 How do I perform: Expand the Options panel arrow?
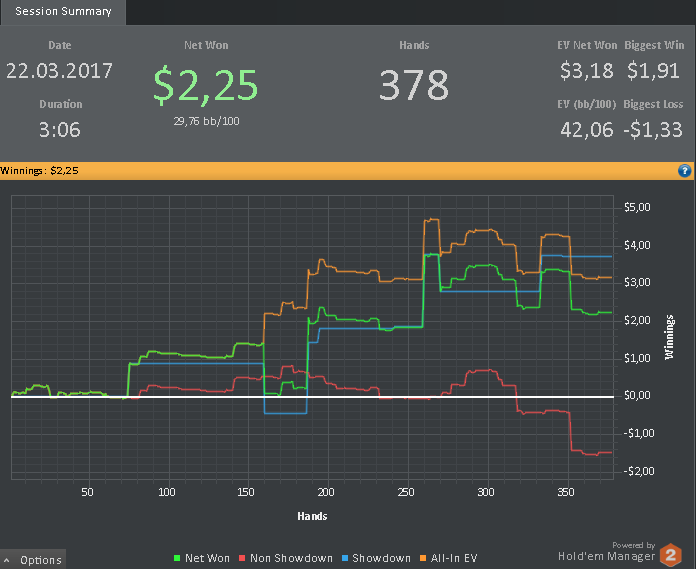click(x=7, y=561)
